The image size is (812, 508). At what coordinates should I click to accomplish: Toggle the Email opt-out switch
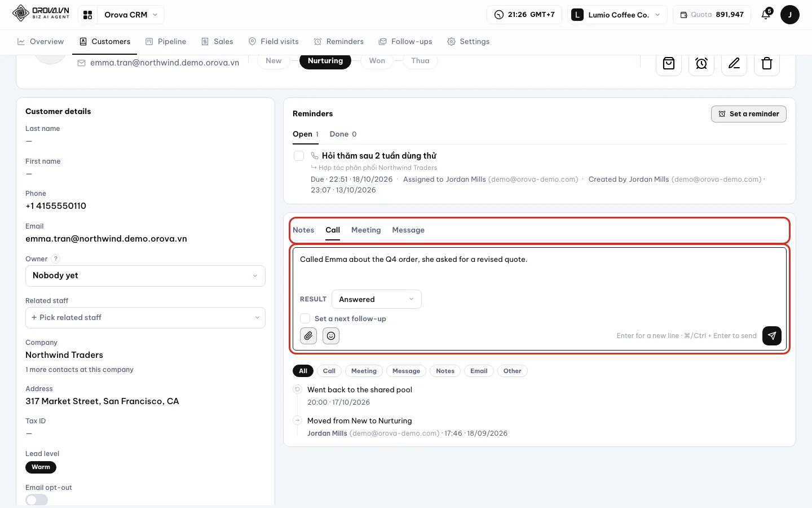(37, 500)
